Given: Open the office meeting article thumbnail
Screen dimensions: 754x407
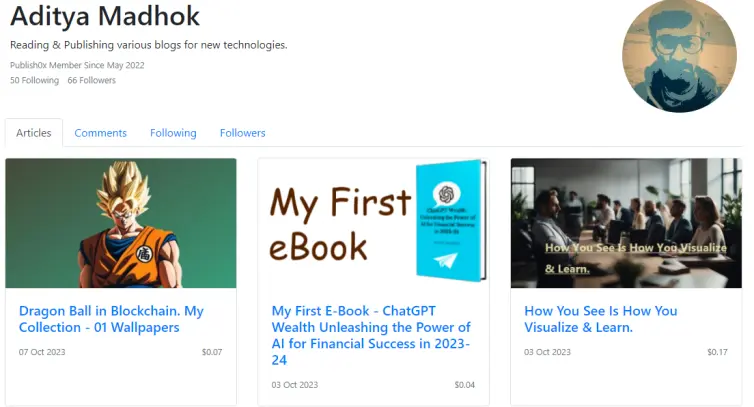Looking at the screenshot, I should coord(626,223).
